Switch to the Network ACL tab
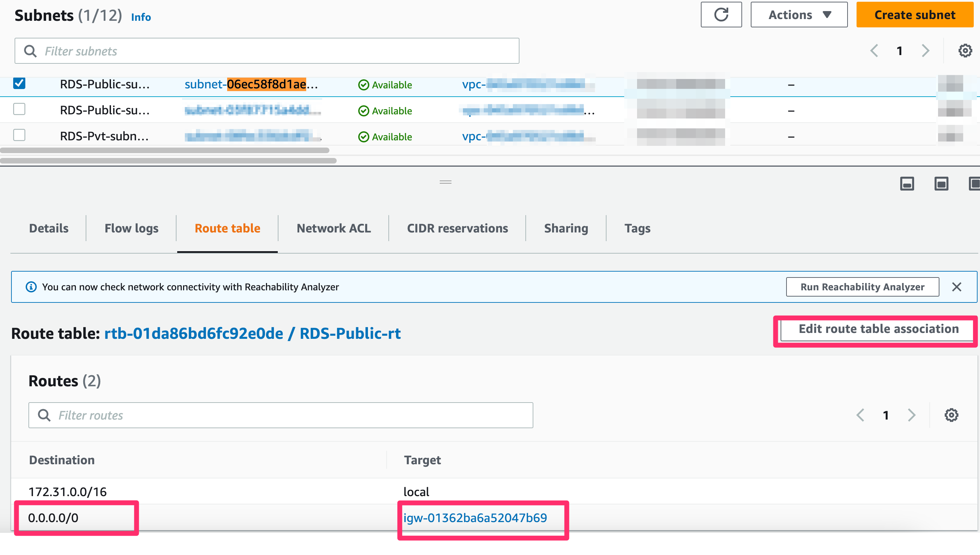Screen dimensions: 980x555 pyautogui.click(x=333, y=228)
